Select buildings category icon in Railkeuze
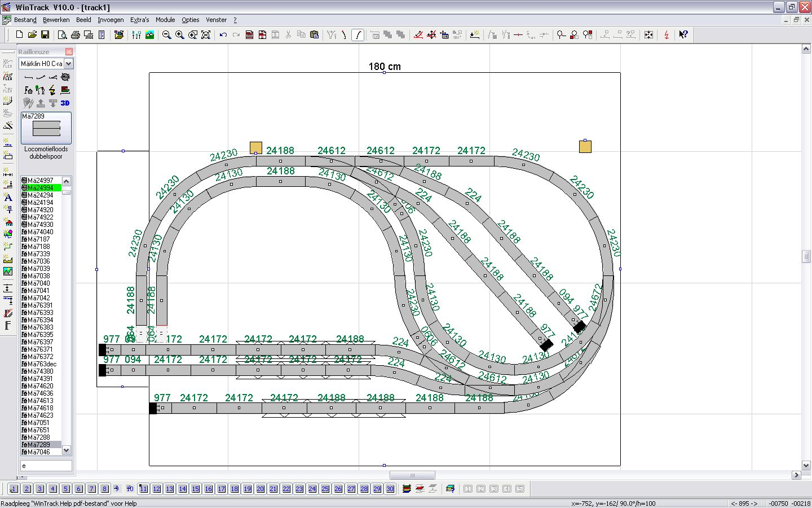The image size is (812, 508). coord(28,90)
